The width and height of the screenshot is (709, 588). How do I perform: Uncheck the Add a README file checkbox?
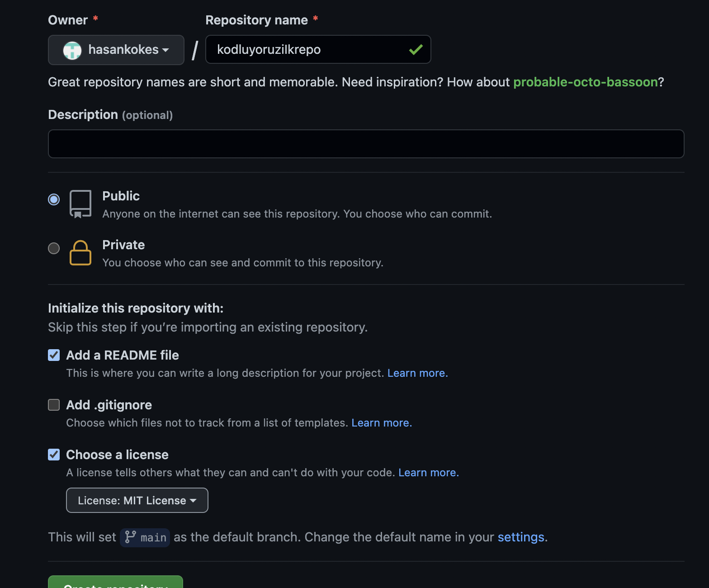(54, 355)
